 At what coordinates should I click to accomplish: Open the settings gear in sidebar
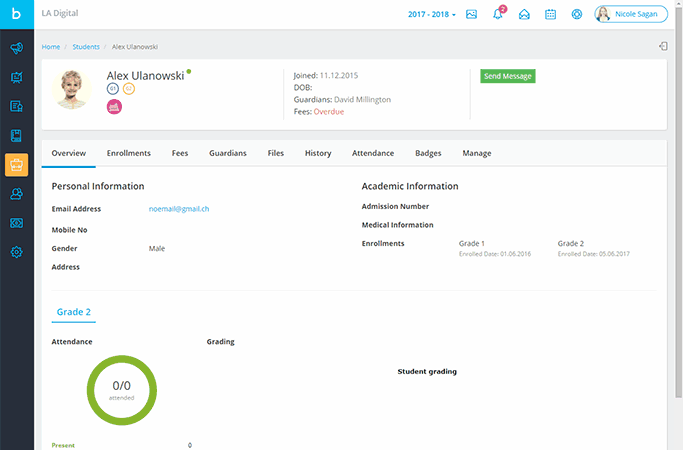coord(16,252)
